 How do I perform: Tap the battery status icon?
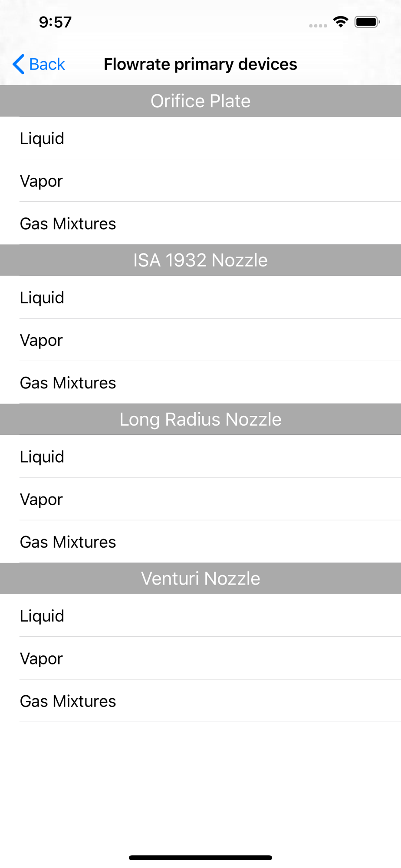coord(367,22)
